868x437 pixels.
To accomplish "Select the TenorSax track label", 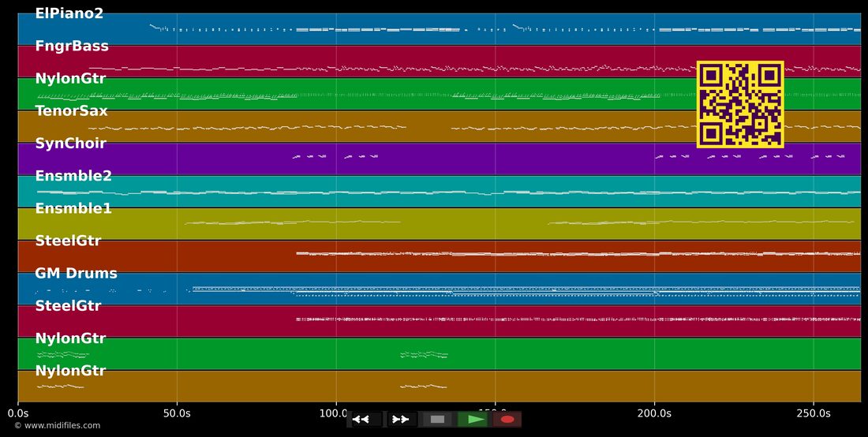I will tap(71, 111).
